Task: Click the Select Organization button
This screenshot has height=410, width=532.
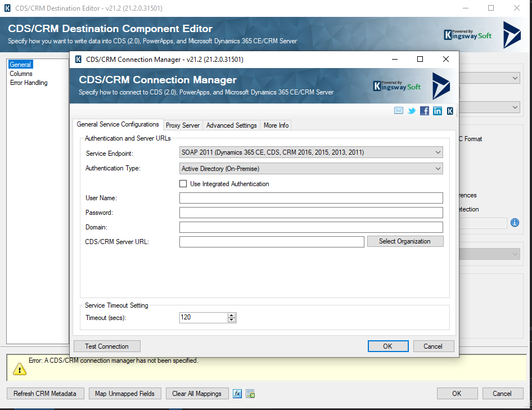Action: [405, 241]
